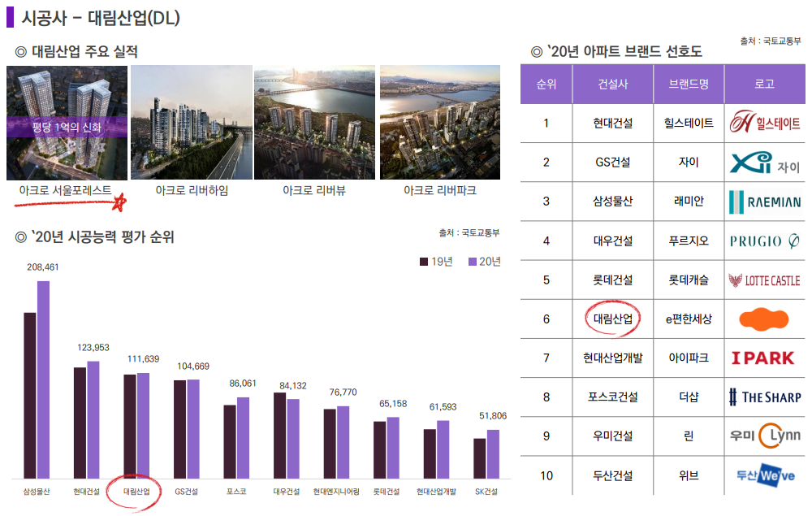Click the 76,770 value label

(x=343, y=392)
